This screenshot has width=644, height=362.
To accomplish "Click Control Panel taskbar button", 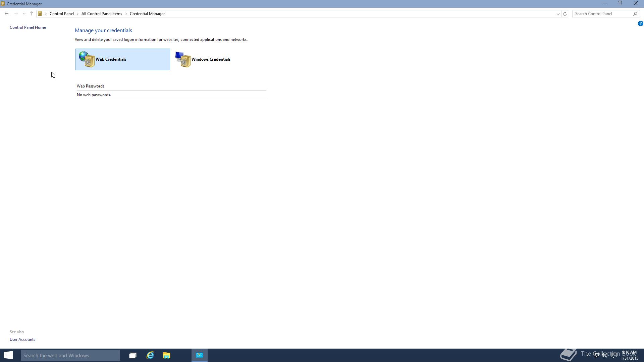I will [200, 355].
